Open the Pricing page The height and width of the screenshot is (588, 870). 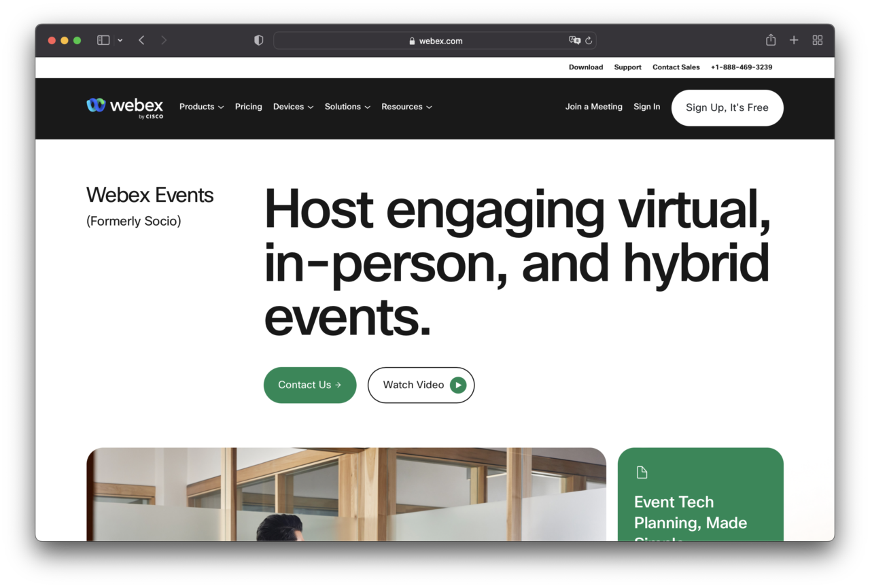click(248, 107)
